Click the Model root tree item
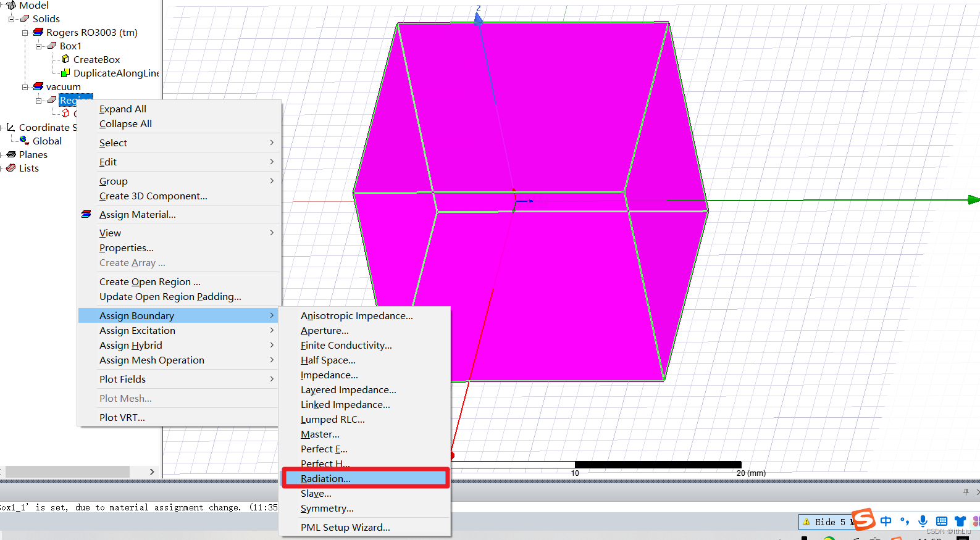 (x=33, y=5)
